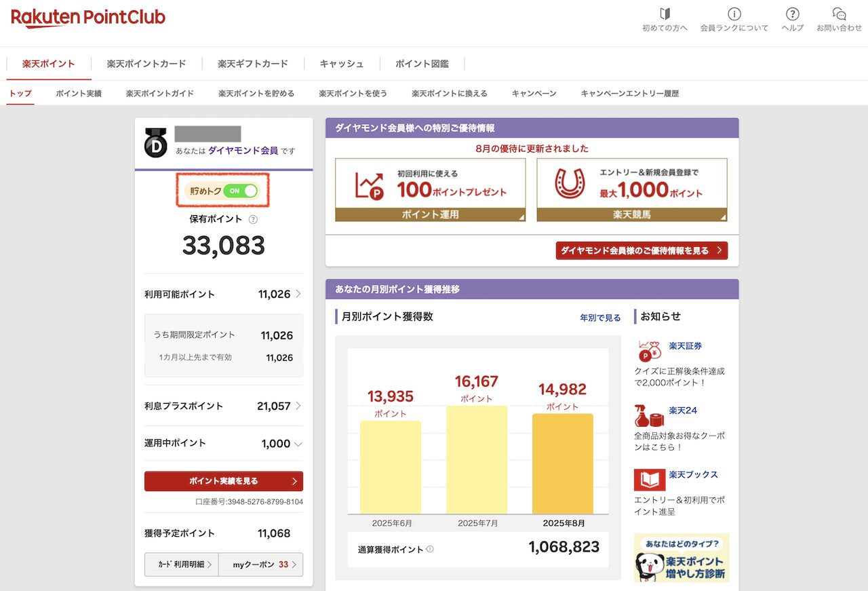Open 楽天ポイント増やし方診断 panda banner
The height and width of the screenshot is (591, 868).
click(682, 558)
